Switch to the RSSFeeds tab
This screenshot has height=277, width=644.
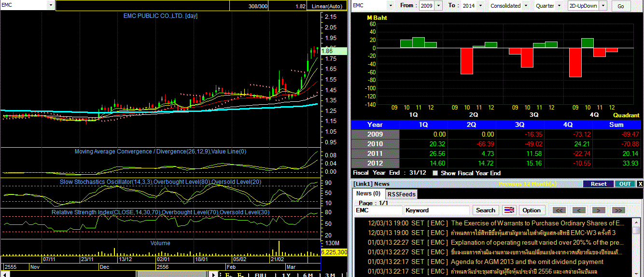click(x=401, y=194)
